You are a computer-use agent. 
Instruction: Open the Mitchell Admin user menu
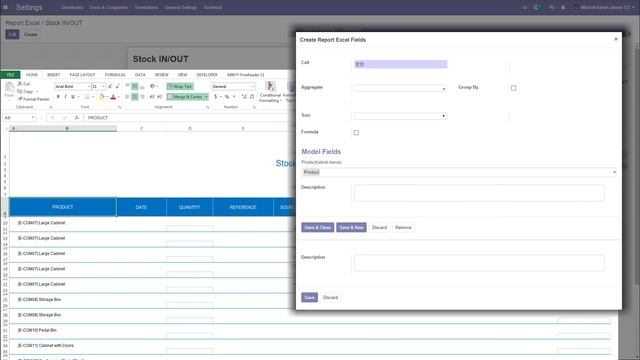pos(603,7)
